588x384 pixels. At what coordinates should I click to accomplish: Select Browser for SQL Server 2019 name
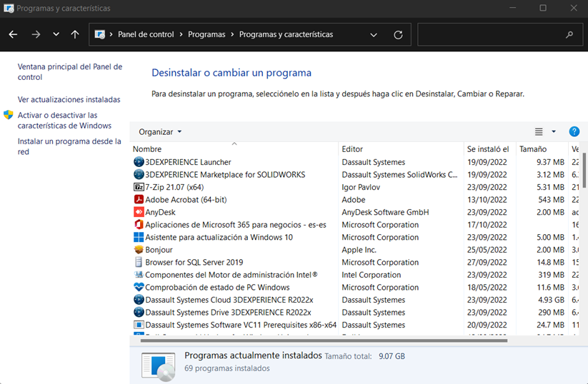click(194, 262)
